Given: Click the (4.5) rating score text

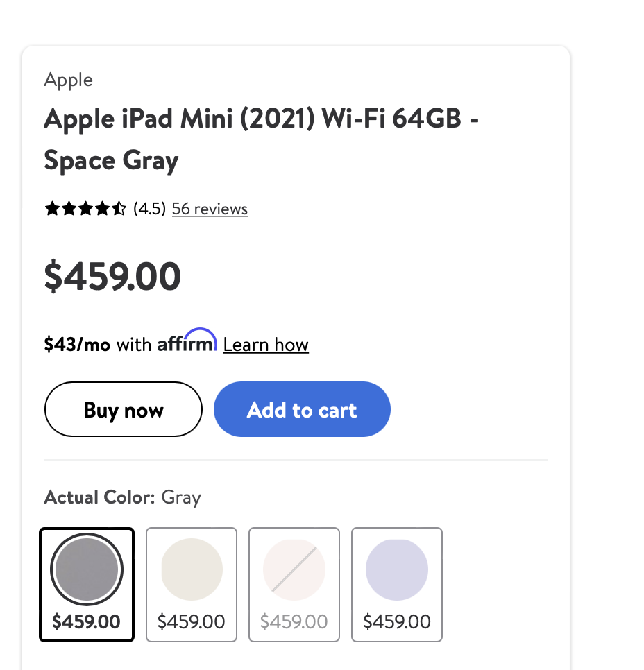Looking at the screenshot, I should 149,209.
